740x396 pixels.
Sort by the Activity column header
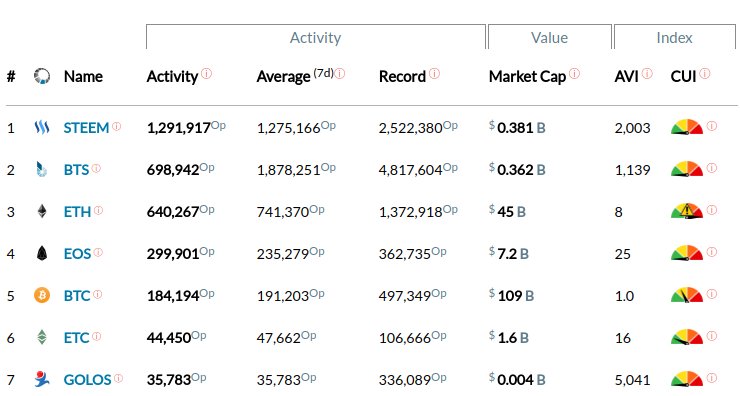172,76
